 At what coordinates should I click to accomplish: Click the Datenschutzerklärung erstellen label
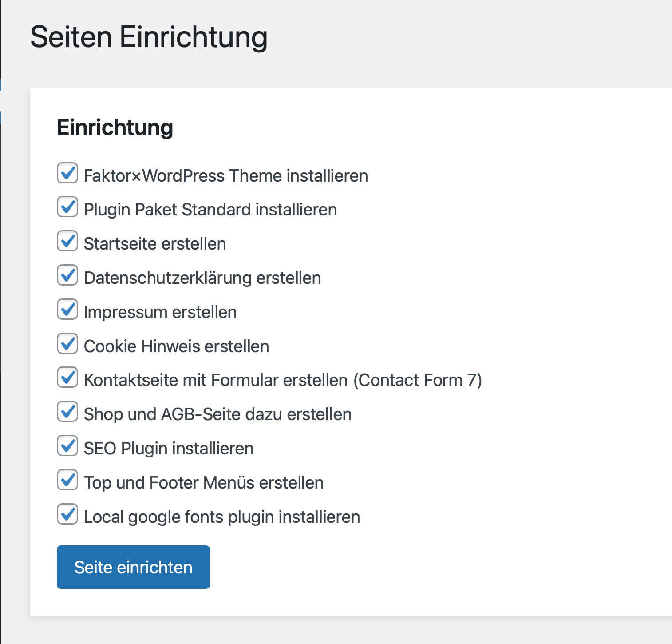(x=202, y=278)
